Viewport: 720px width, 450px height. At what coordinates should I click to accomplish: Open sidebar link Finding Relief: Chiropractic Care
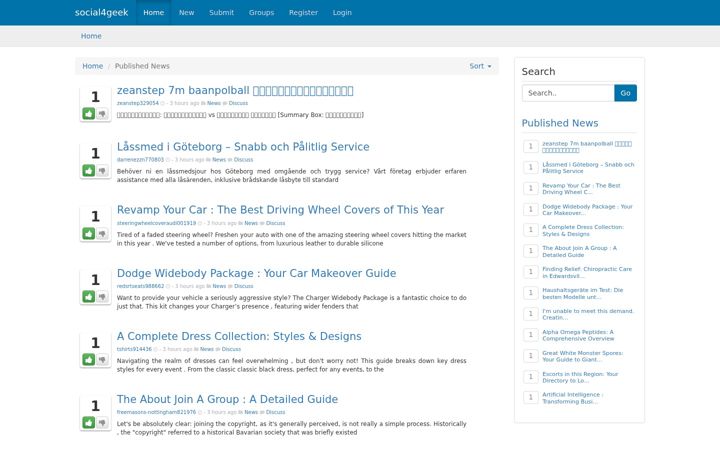coord(587,273)
